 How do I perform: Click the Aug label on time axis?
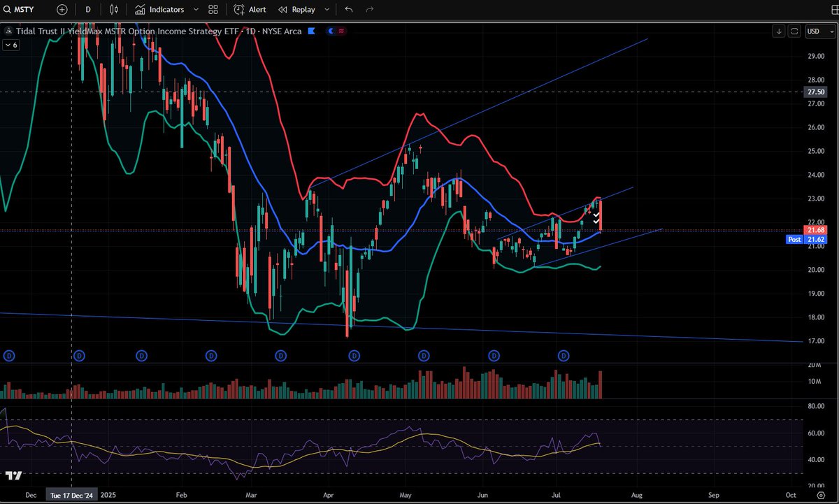[x=636, y=495]
